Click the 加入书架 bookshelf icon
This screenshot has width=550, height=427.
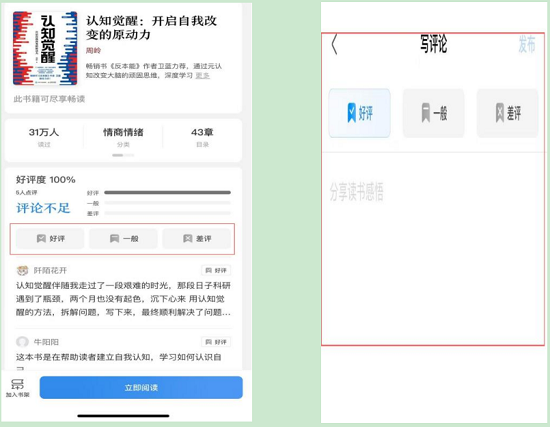coord(17,387)
